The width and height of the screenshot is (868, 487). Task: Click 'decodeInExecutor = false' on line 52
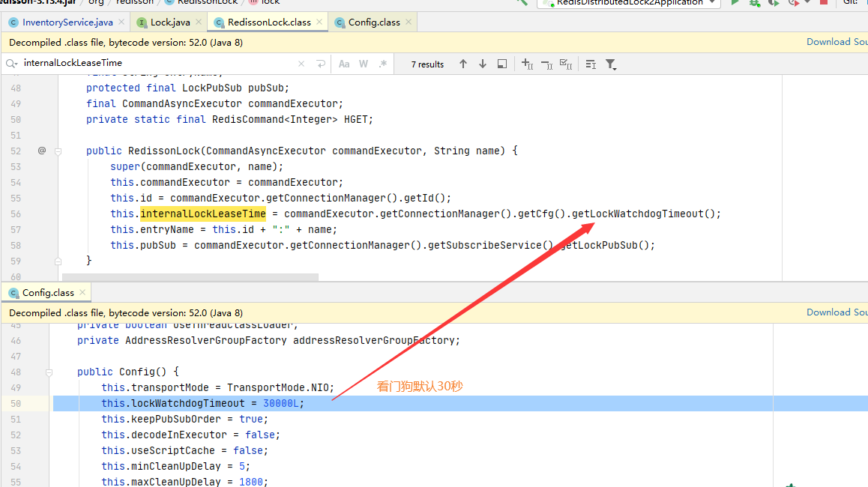pyautogui.click(x=190, y=435)
